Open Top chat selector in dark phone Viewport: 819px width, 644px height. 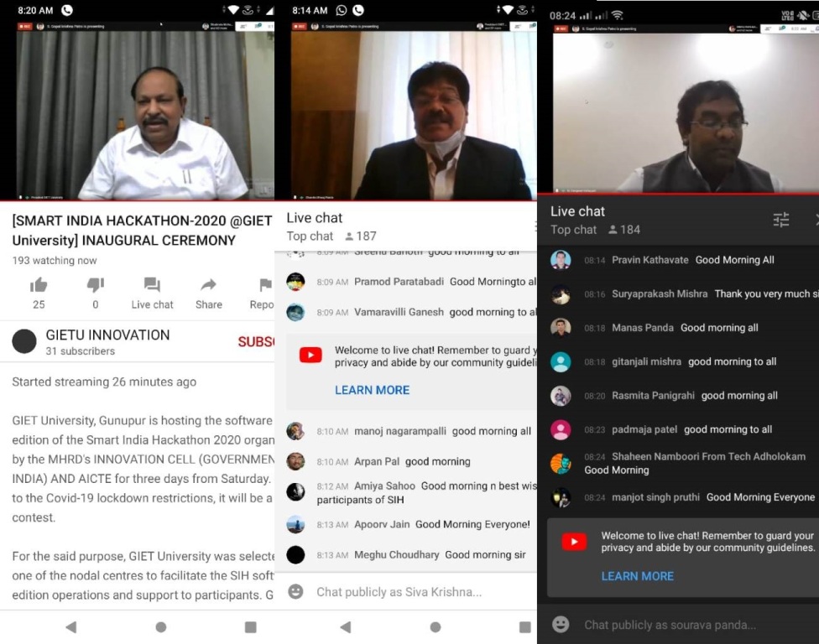click(x=573, y=230)
